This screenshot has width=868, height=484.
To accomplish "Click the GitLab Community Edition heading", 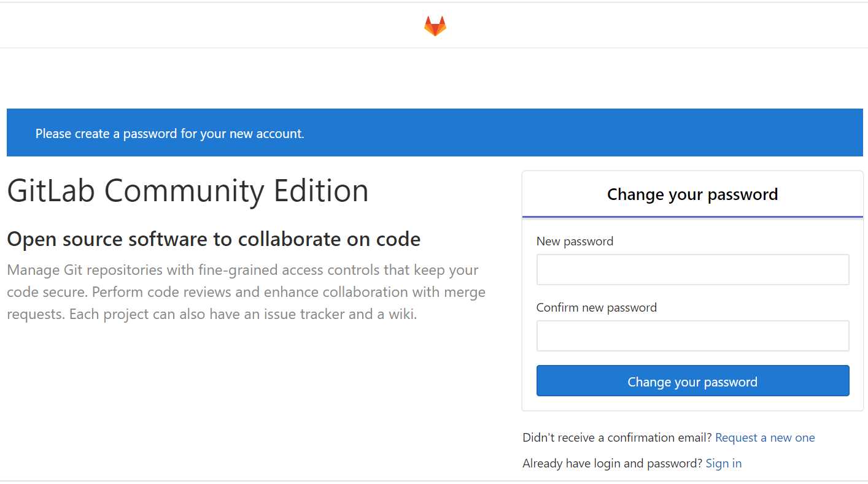I will click(188, 191).
